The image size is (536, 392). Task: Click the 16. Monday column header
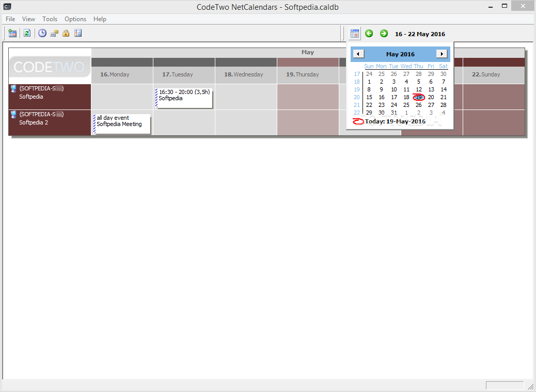[x=122, y=74]
